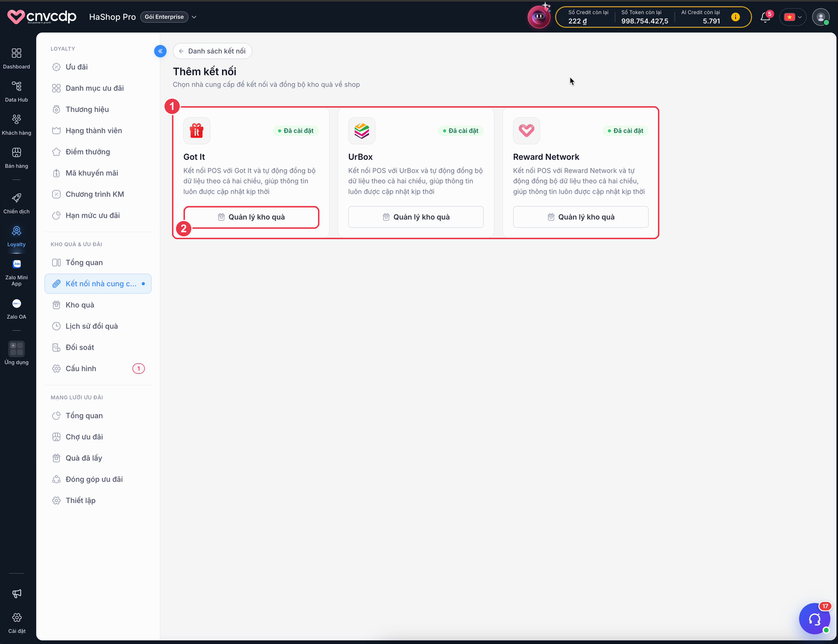Click the Got It gift logo
Viewport: 838px width, 644px height.
(x=197, y=130)
